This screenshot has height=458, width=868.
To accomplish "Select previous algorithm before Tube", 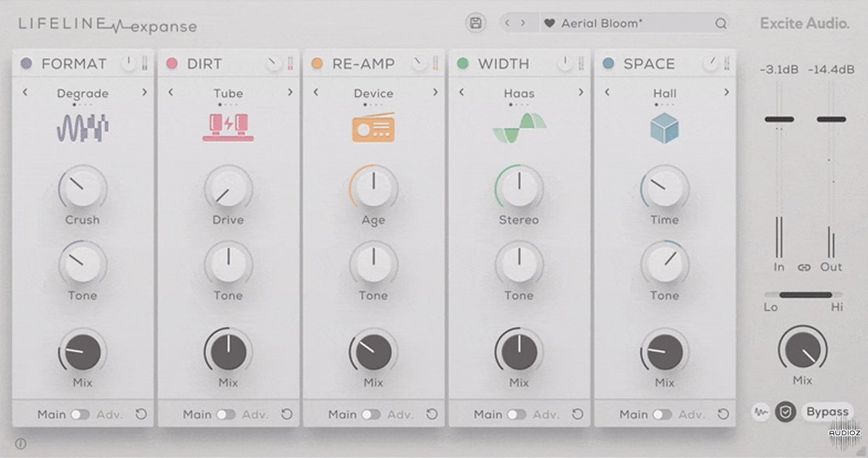I will coord(171,92).
